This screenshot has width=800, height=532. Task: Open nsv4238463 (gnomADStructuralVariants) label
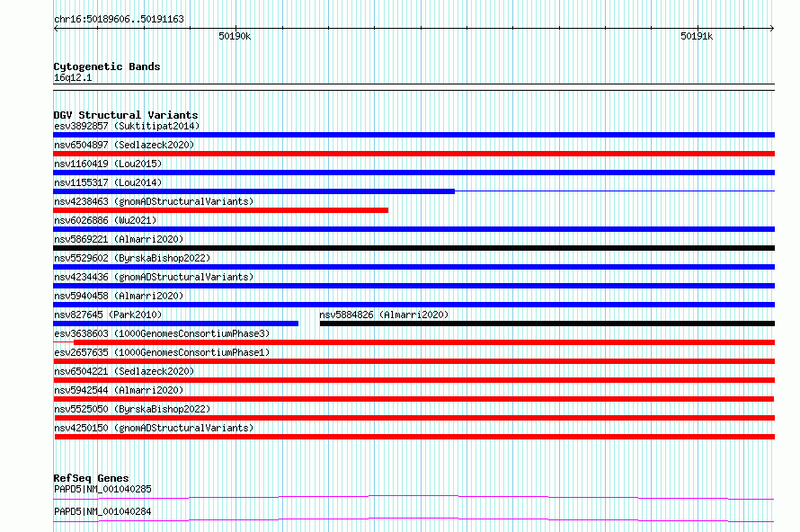(154, 201)
